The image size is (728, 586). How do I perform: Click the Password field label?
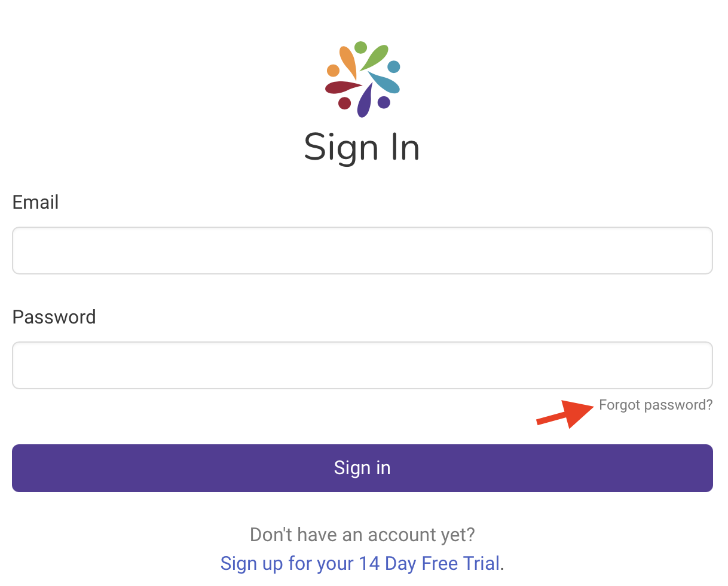[54, 317]
